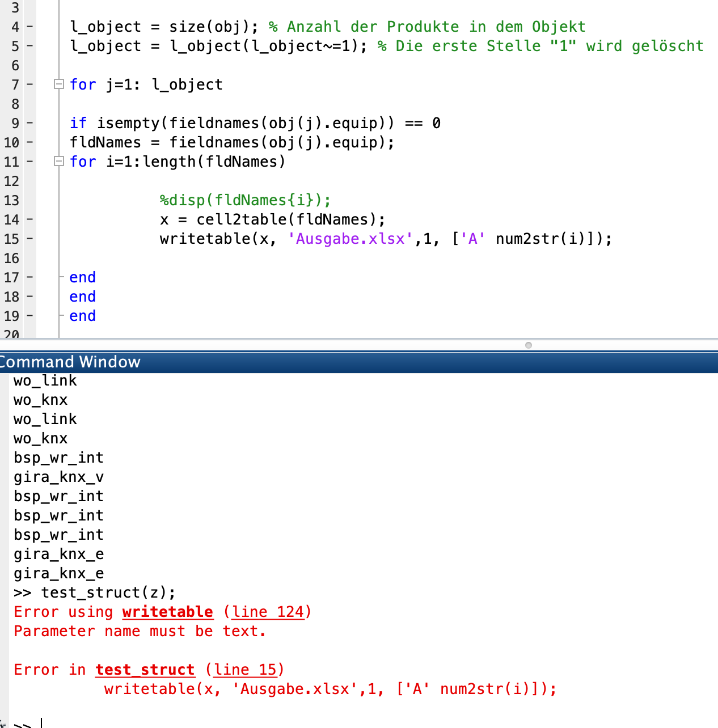
Task: Grab the divider handle above Command Window
Action: (529, 345)
